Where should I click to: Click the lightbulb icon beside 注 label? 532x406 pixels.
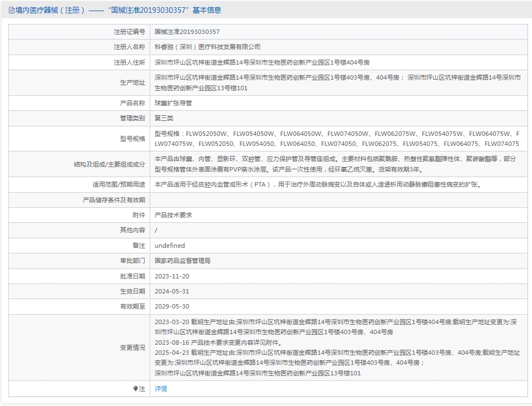pyautogui.click(x=135, y=389)
